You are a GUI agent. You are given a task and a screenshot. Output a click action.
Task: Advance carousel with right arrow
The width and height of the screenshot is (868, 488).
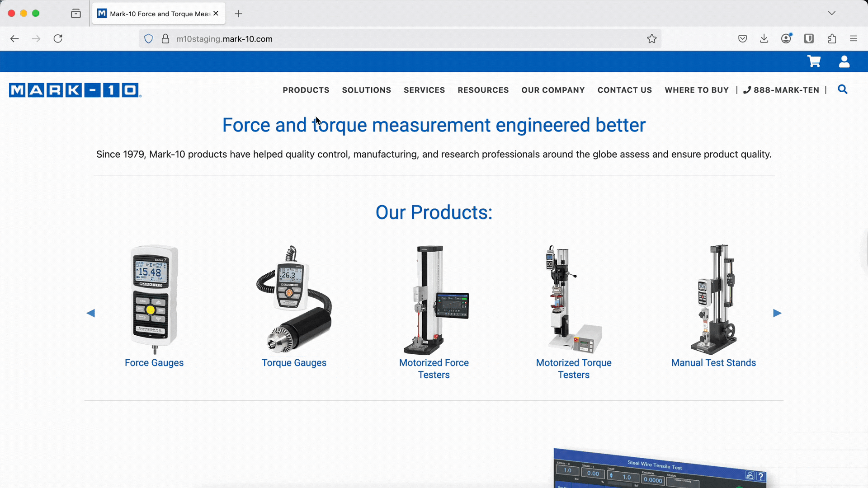pyautogui.click(x=777, y=313)
